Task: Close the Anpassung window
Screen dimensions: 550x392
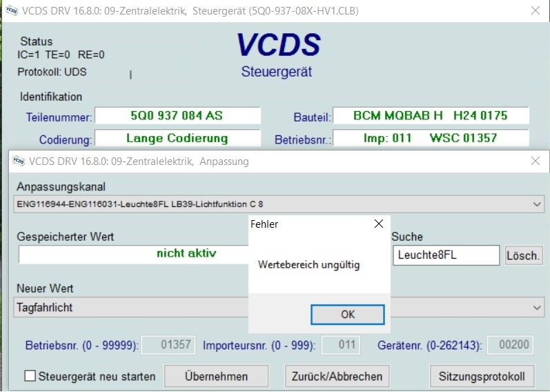Action: (536, 161)
